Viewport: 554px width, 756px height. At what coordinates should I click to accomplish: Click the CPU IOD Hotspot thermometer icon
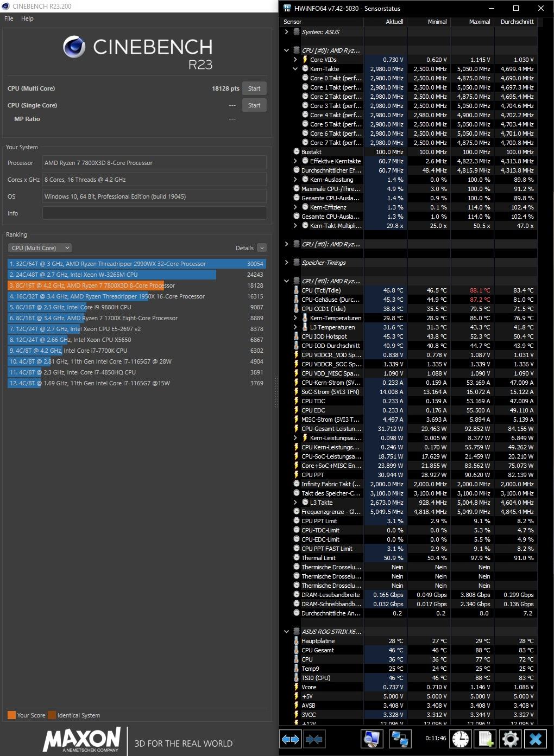[x=297, y=336]
